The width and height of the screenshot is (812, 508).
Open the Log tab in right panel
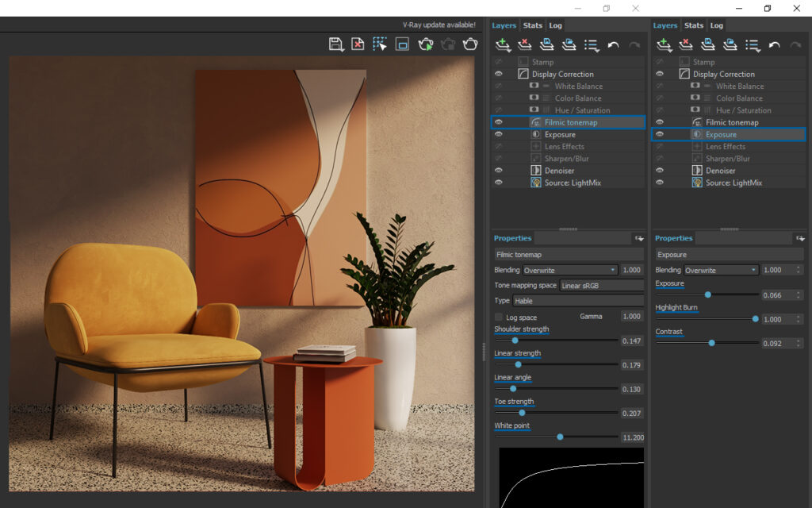pos(716,25)
